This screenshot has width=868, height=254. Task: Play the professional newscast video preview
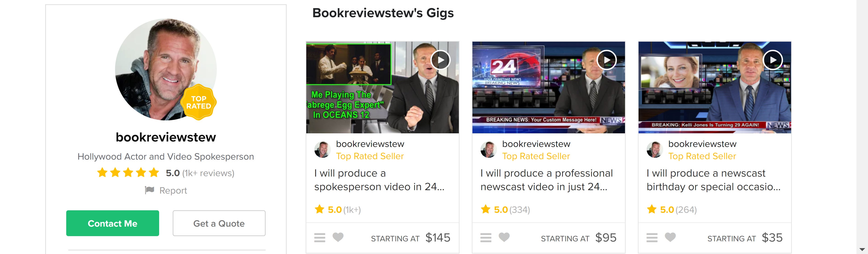606,60
